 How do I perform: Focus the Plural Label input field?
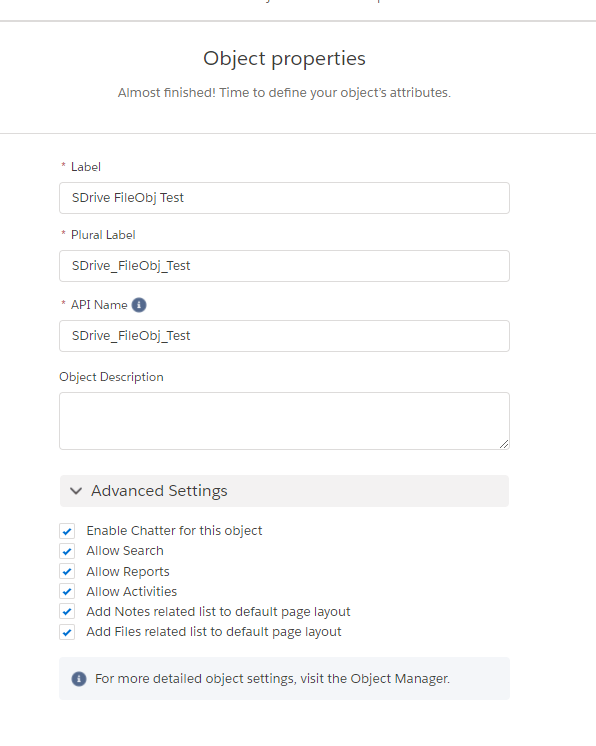pyautogui.click(x=284, y=266)
